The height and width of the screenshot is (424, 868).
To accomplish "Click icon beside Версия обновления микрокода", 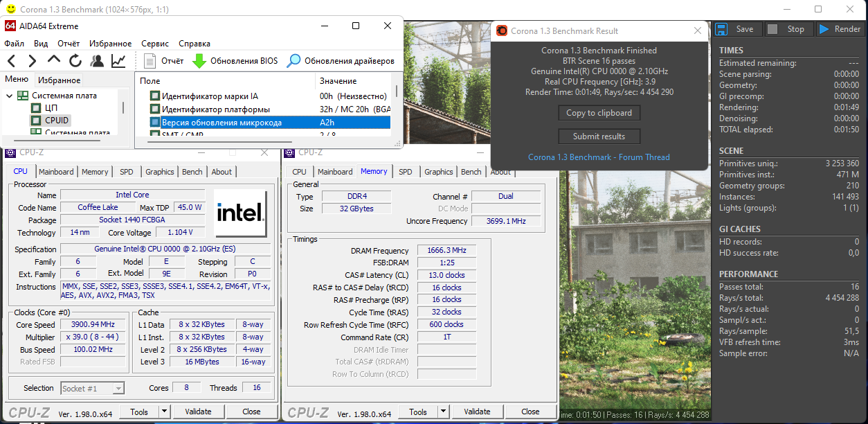I will coord(155,122).
